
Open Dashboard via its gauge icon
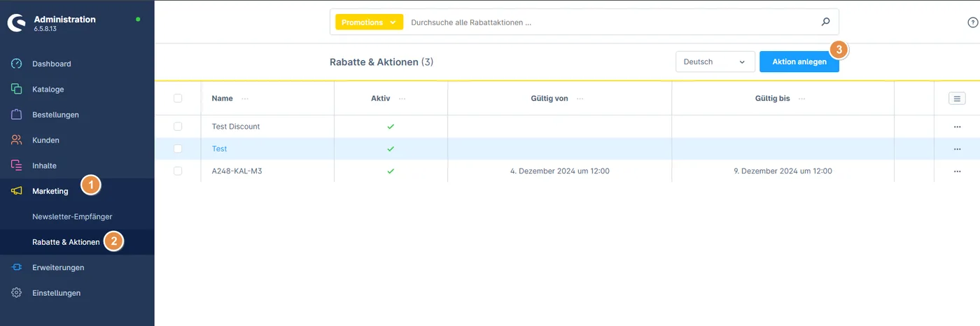(17, 64)
